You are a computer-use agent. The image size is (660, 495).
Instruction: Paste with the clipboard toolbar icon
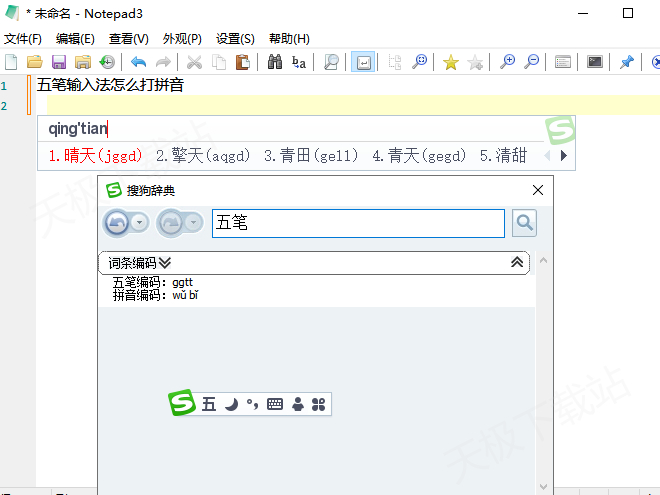[242, 62]
